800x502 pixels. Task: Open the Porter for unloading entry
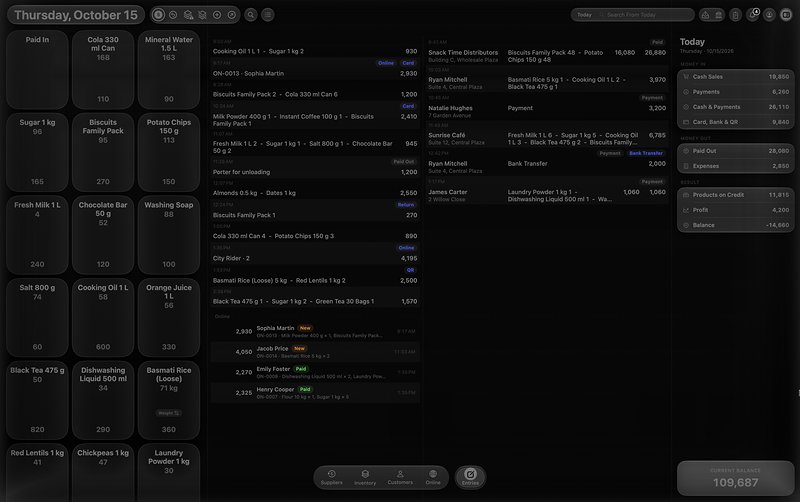(x=315, y=168)
